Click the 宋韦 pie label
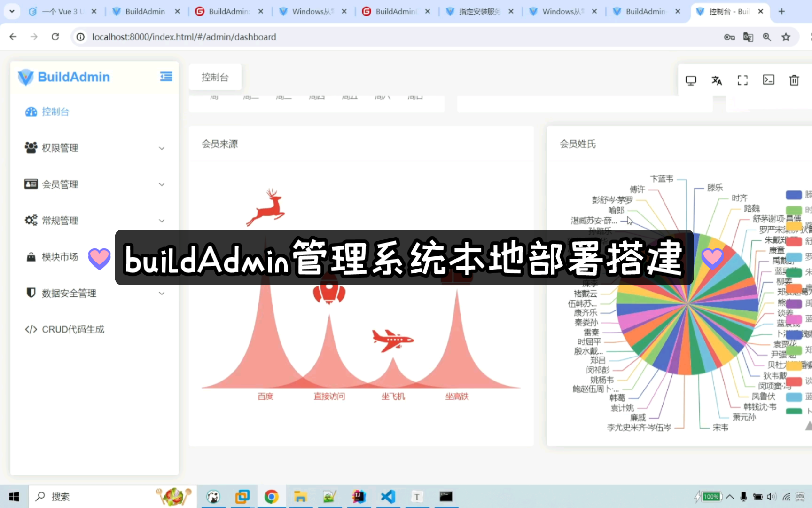Viewport: 812px width, 508px height. click(x=720, y=428)
